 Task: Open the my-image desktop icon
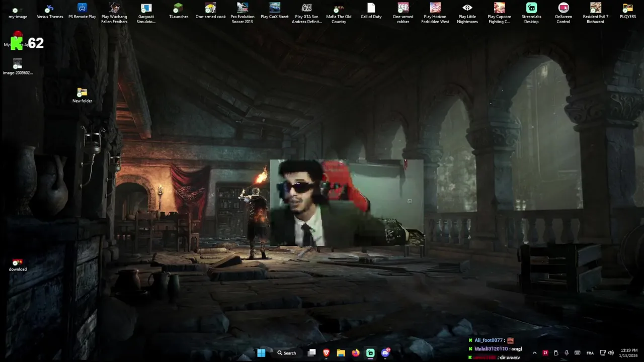click(18, 12)
